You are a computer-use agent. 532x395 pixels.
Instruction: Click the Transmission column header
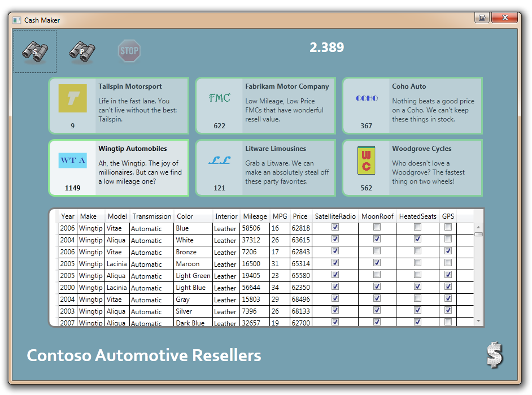152,216
